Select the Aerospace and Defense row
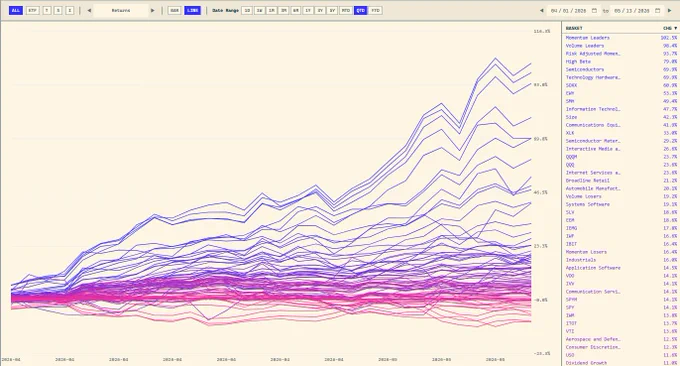This screenshot has height=366, width=680. (x=621, y=339)
